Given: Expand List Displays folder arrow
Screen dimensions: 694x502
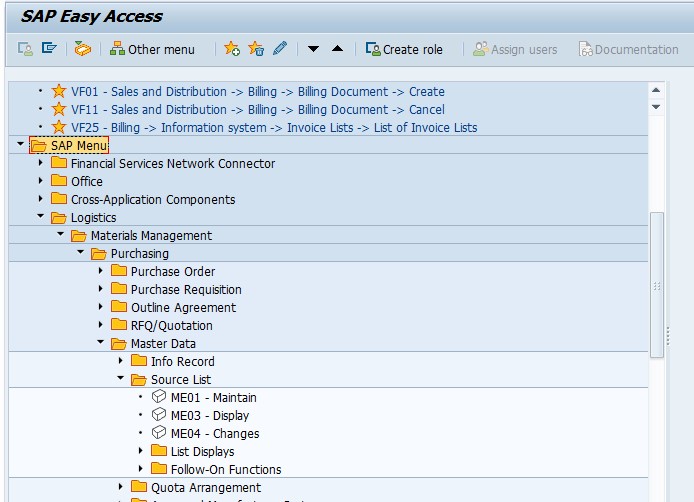Looking at the screenshot, I should coord(140,451).
